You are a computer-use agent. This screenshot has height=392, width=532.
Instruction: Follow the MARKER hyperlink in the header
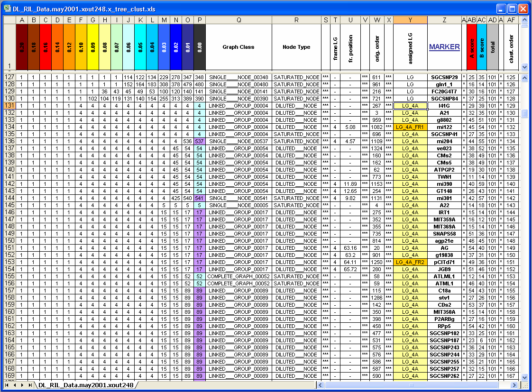pyautogui.click(x=444, y=47)
